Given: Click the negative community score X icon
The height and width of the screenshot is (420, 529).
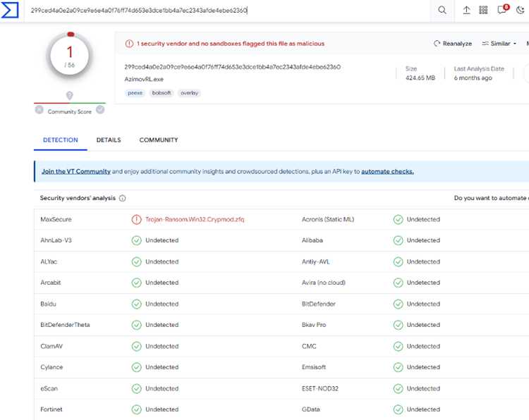Looking at the screenshot, I should tap(39, 110).
